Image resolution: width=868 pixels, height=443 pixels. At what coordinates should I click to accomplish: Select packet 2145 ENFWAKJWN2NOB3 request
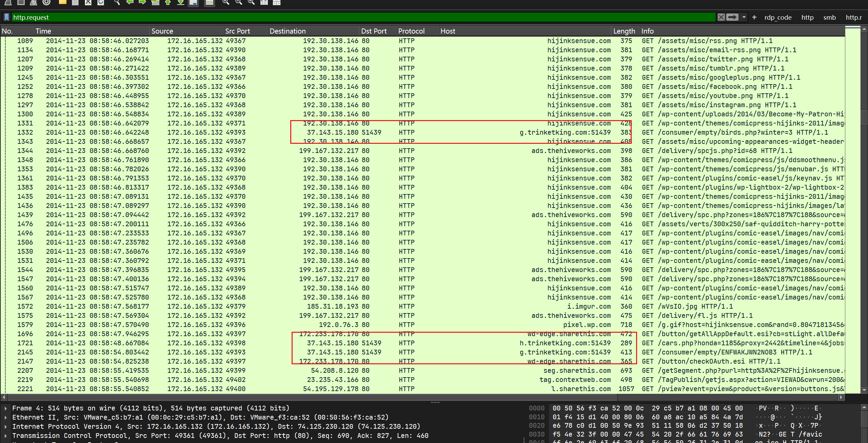click(x=422, y=352)
